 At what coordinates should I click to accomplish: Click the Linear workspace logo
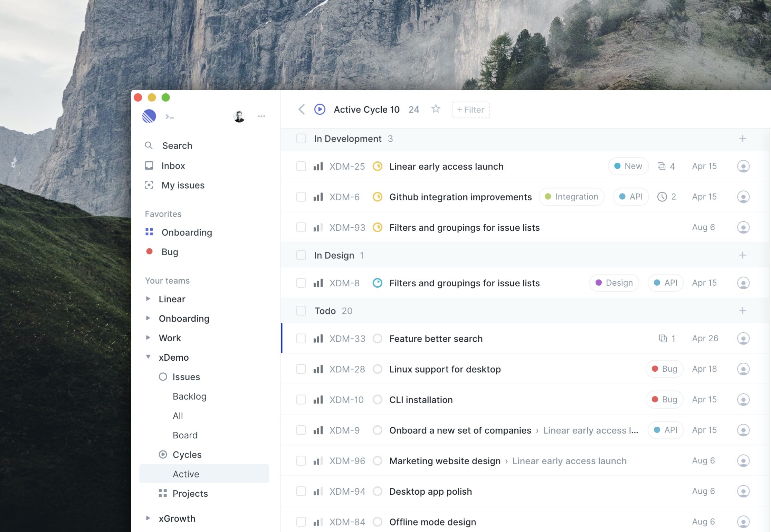pyautogui.click(x=149, y=116)
